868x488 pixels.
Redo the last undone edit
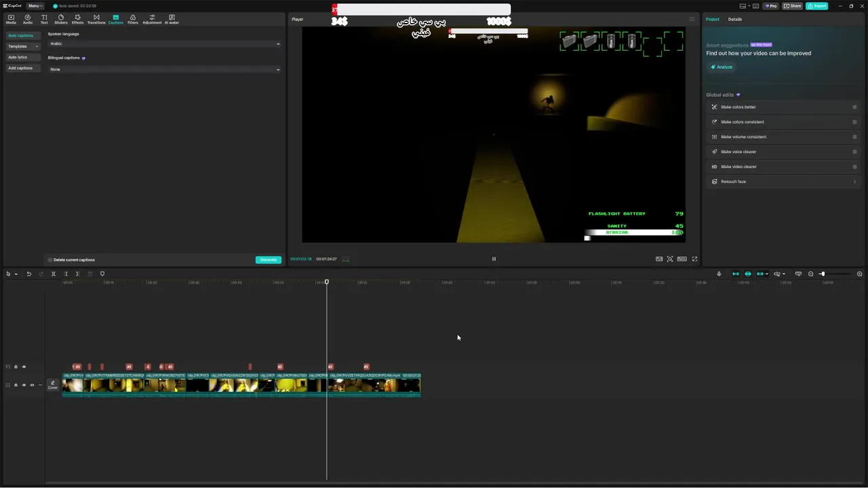point(41,274)
